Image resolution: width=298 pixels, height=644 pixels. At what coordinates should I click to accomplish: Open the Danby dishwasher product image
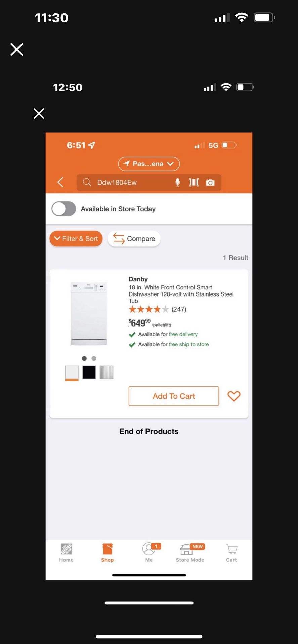[89, 314]
